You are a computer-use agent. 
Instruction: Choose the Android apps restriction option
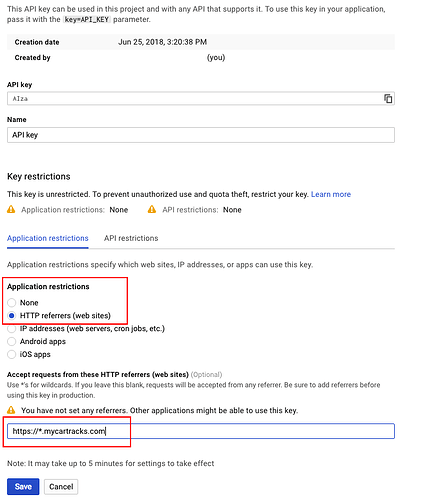pyautogui.click(x=11, y=341)
